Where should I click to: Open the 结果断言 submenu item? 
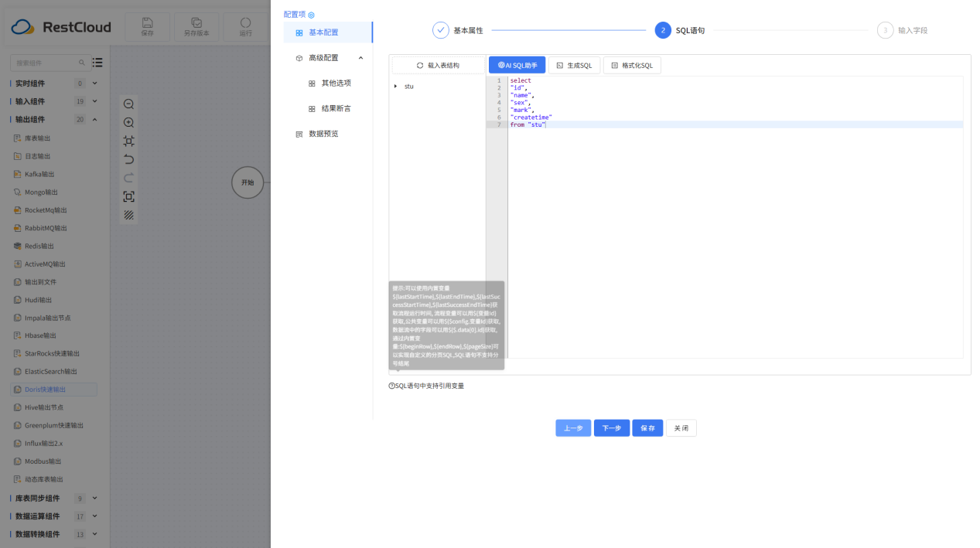point(336,108)
